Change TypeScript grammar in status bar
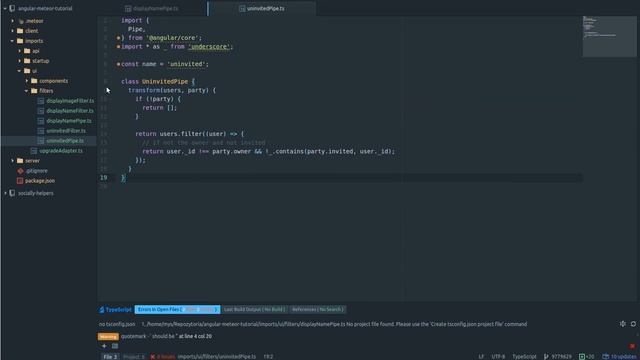 click(x=524, y=356)
